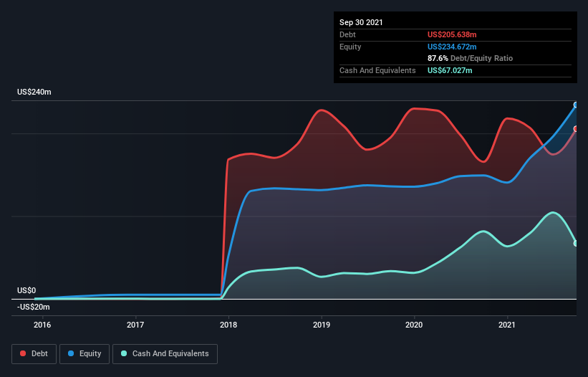
Task: Click the US$205.638m debt value
Action: (452, 34)
